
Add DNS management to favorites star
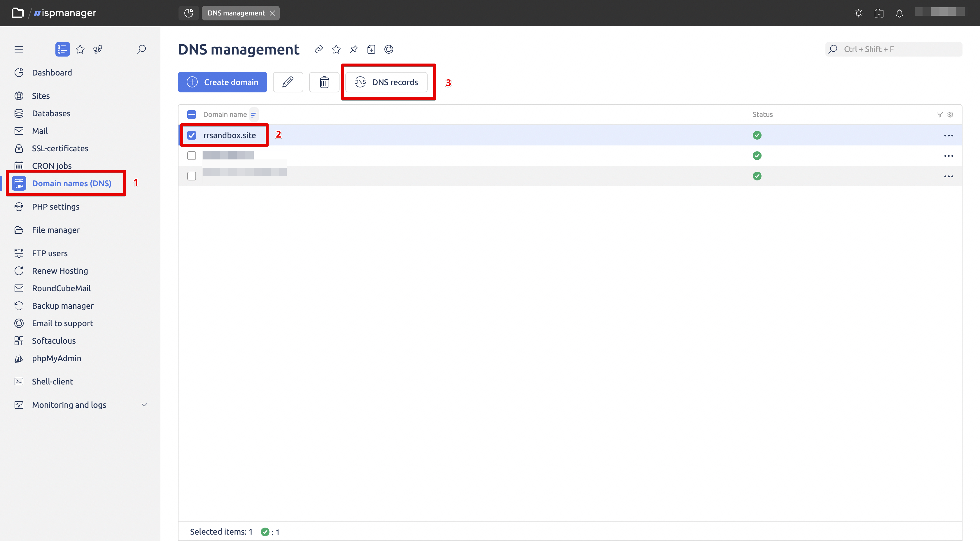point(336,49)
